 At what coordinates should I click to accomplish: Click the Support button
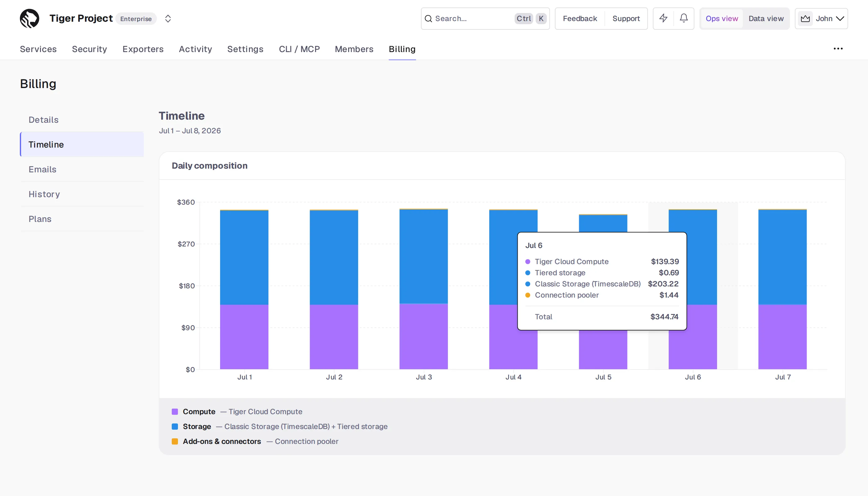coord(626,19)
